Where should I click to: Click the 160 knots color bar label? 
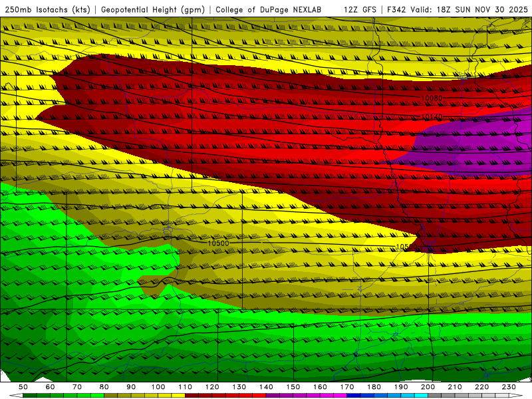coord(321,387)
